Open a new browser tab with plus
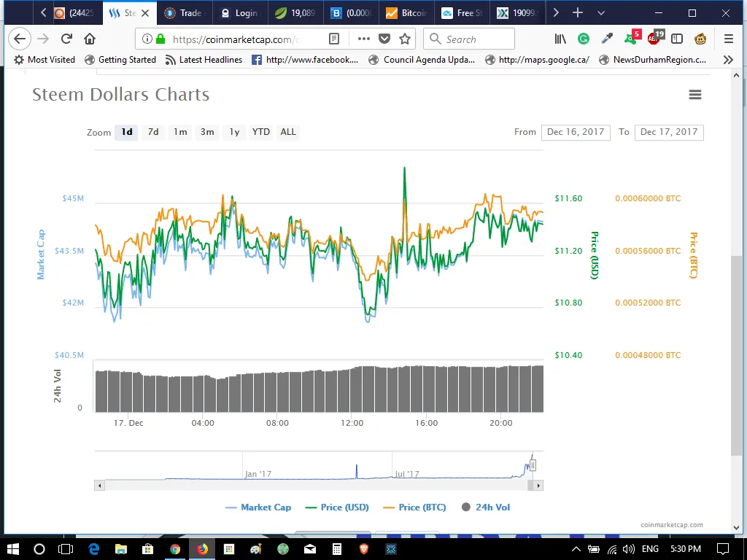 coord(578,13)
